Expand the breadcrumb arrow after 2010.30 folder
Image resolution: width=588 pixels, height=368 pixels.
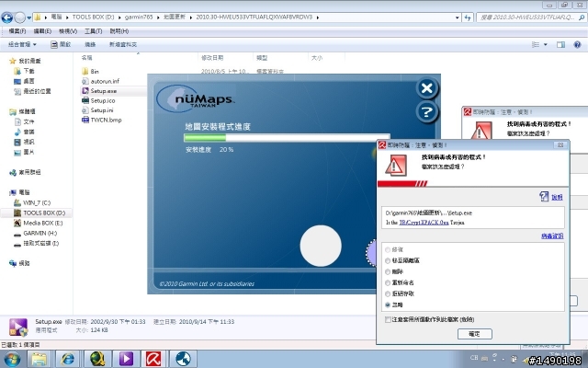point(318,17)
